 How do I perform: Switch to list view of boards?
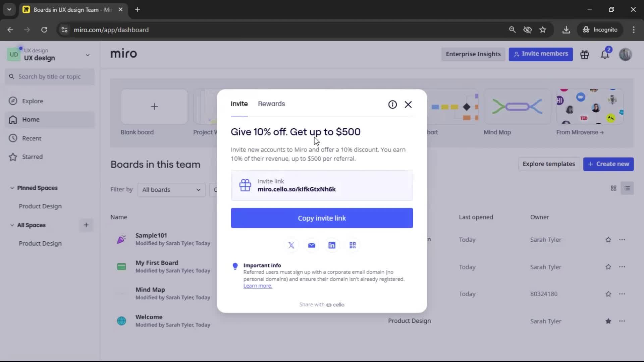[627, 188]
